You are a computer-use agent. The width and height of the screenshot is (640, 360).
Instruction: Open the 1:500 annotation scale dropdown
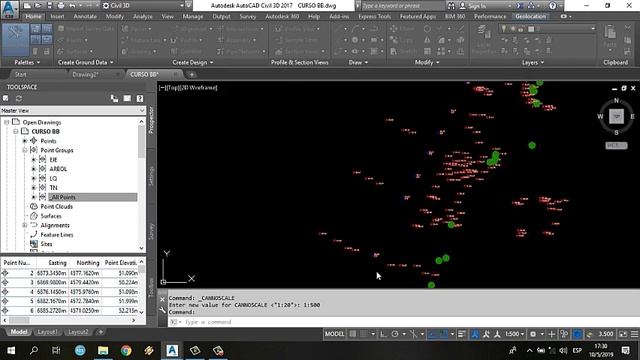(x=514, y=334)
